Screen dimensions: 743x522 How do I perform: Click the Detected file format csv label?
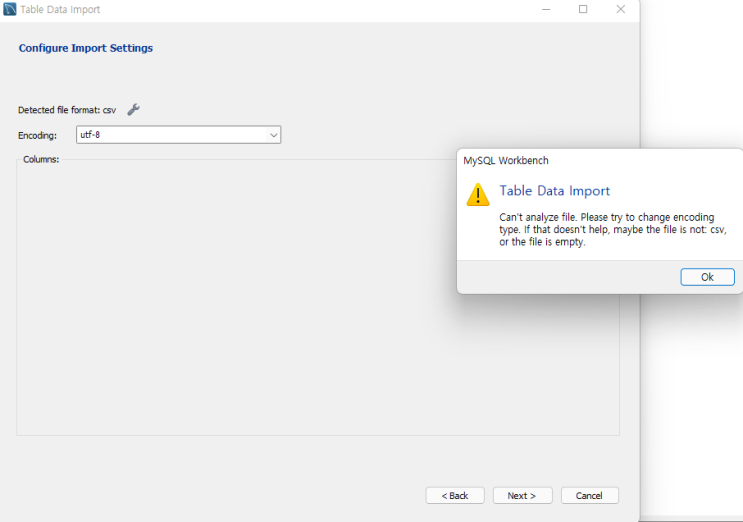(x=67, y=110)
